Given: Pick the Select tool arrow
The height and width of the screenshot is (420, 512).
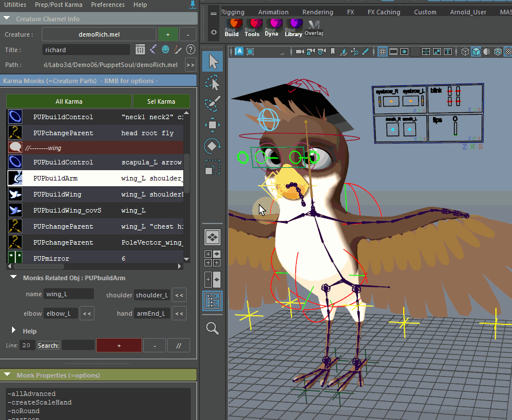Looking at the screenshot, I should 212,61.
